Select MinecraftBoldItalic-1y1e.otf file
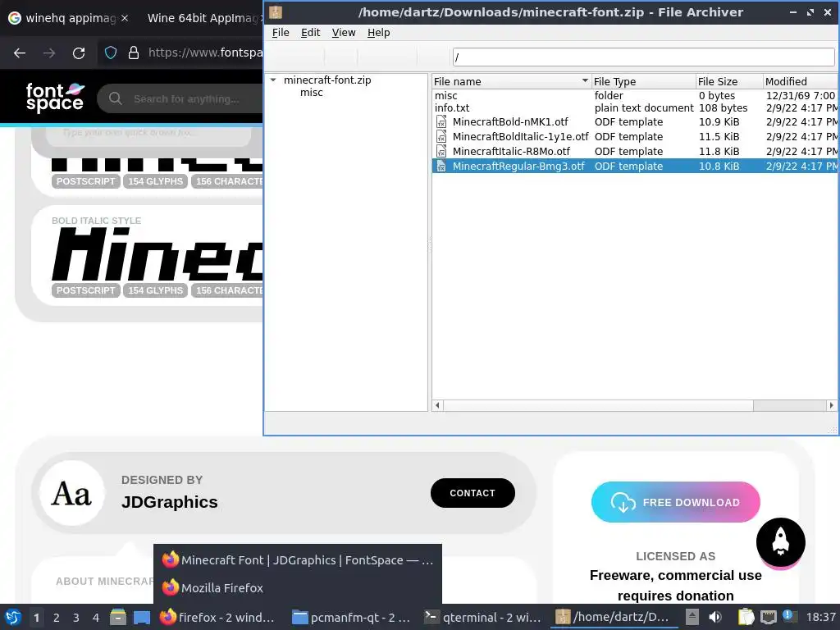Image resolution: width=840 pixels, height=630 pixels. pyautogui.click(x=634, y=137)
